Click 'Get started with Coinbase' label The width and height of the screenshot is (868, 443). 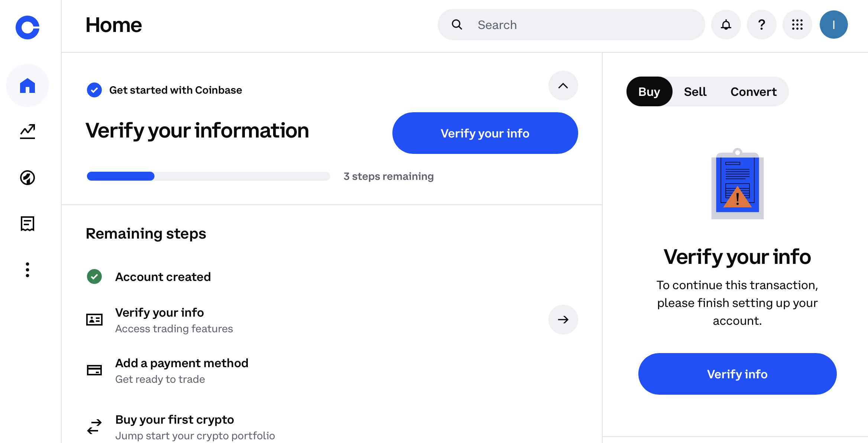click(x=176, y=90)
